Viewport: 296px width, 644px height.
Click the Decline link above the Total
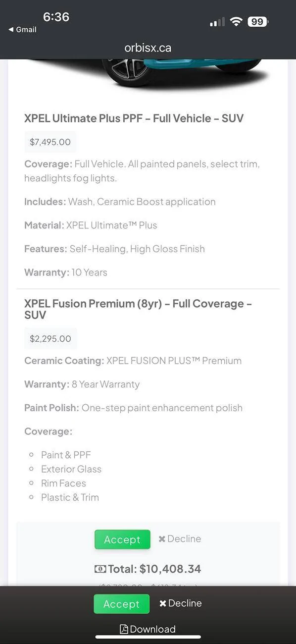point(180,539)
